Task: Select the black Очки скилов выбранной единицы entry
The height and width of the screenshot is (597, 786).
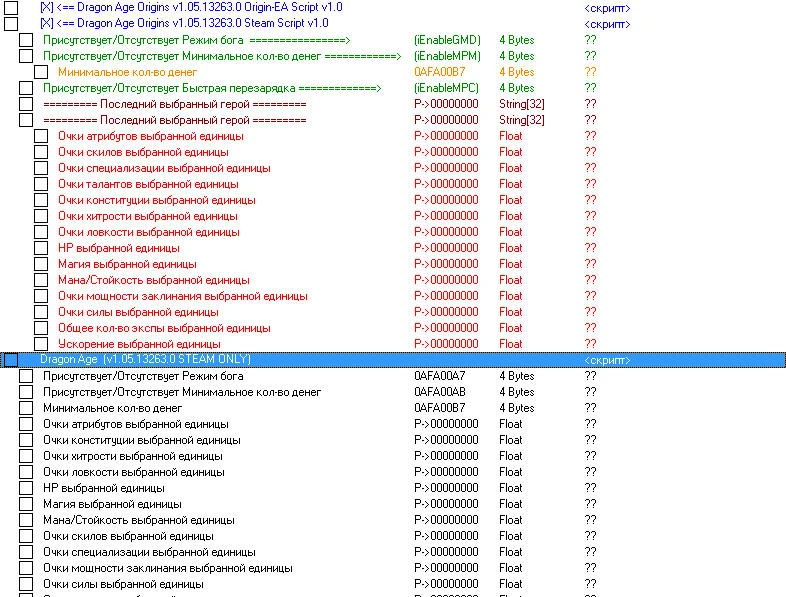Action: coord(128,536)
